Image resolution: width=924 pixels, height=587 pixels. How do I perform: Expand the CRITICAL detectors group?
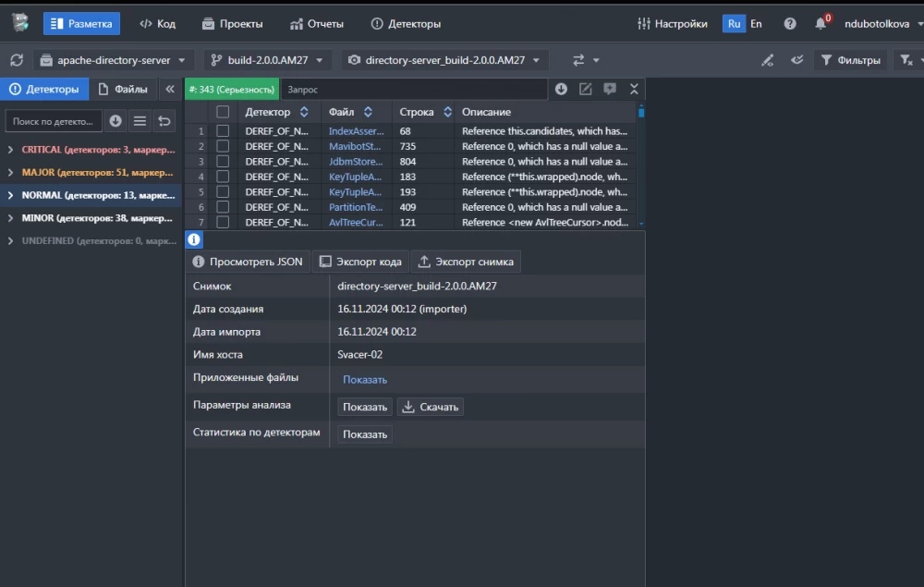pos(10,150)
